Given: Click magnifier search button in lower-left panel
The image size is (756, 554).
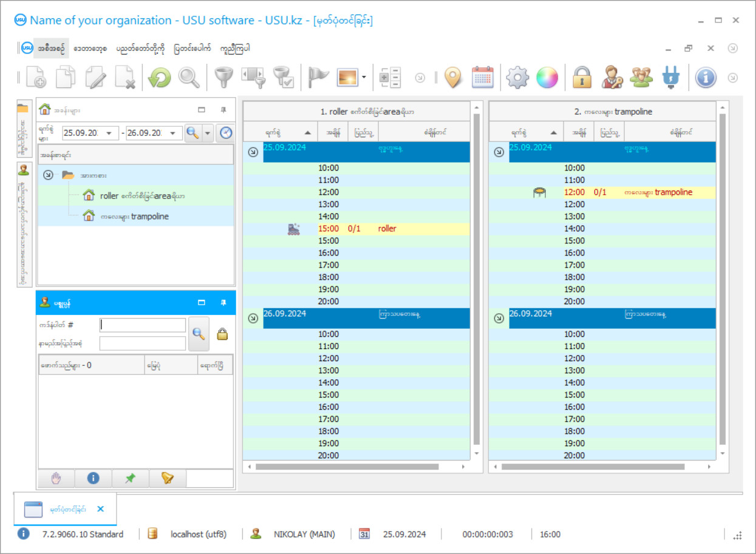Looking at the screenshot, I should (199, 334).
